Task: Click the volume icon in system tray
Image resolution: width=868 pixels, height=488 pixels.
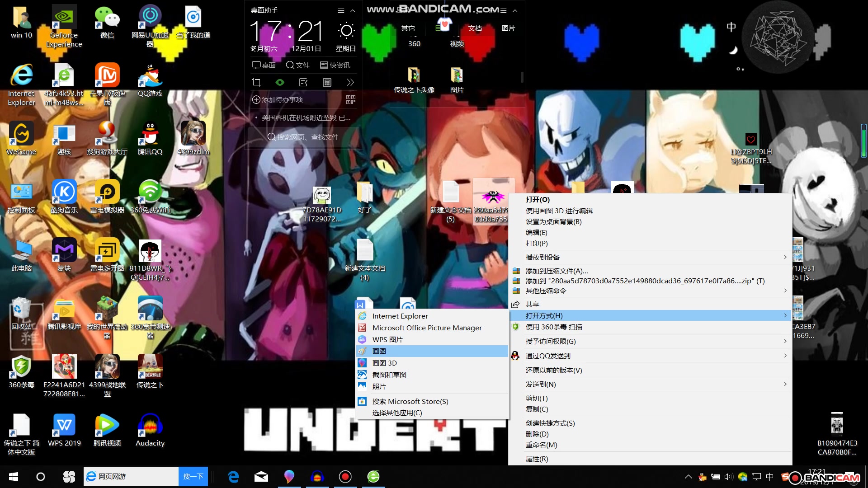Action: click(728, 477)
